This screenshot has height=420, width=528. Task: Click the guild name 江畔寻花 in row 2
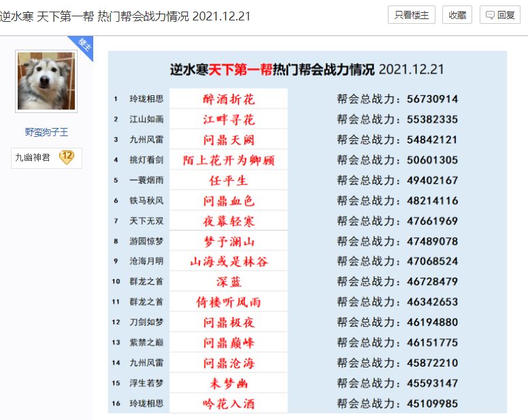tap(229, 120)
